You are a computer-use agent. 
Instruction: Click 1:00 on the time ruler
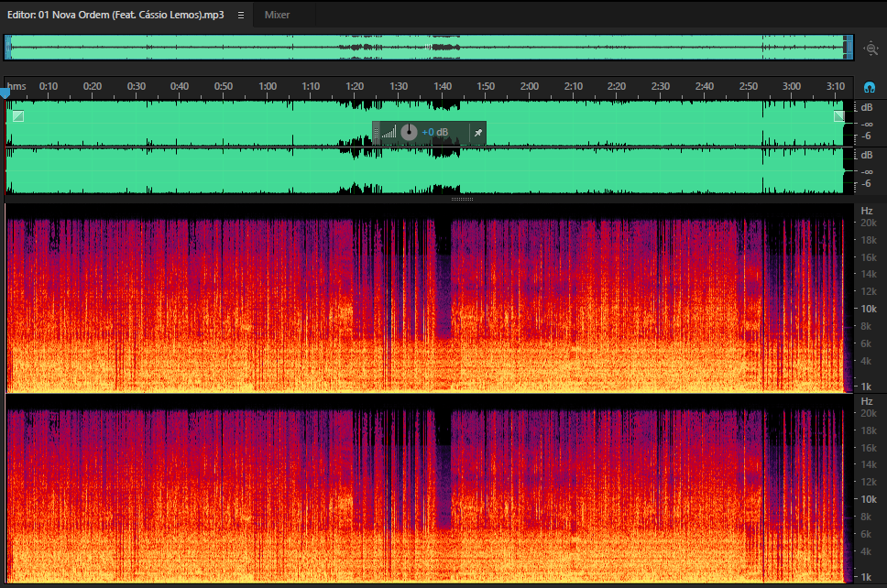pyautogui.click(x=268, y=86)
